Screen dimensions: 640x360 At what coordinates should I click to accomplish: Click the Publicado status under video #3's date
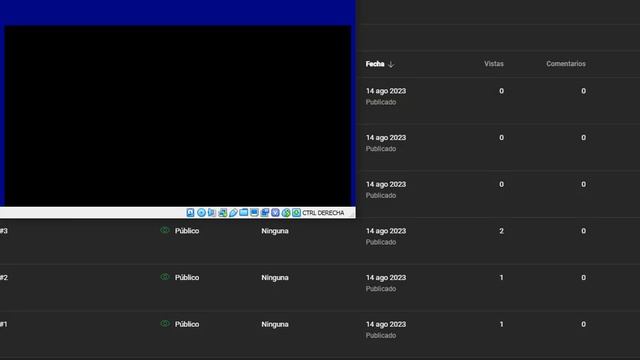(381, 242)
